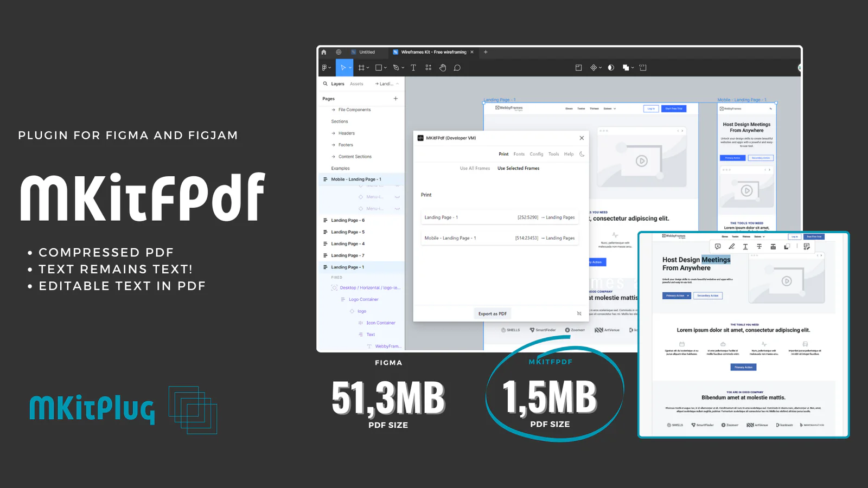Open the Config tab in plugin
The width and height of the screenshot is (868, 488).
537,154
